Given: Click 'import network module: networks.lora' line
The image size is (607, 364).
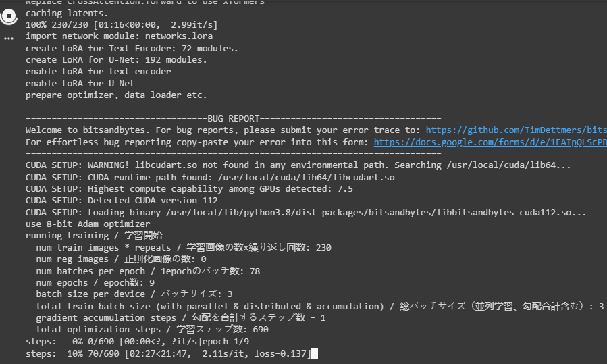Looking at the screenshot, I should point(120,36).
